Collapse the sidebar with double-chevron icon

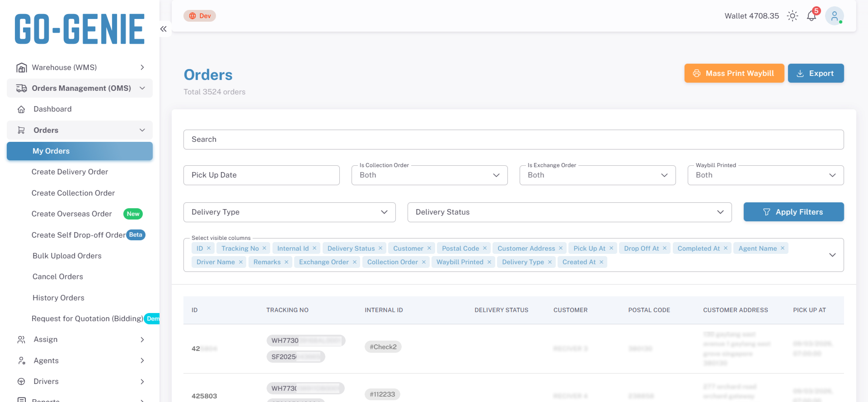click(163, 29)
